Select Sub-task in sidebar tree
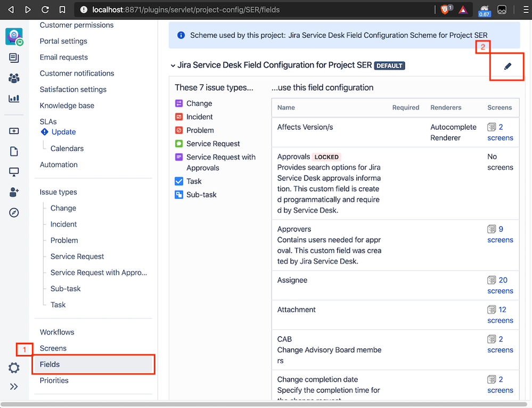 coord(66,289)
